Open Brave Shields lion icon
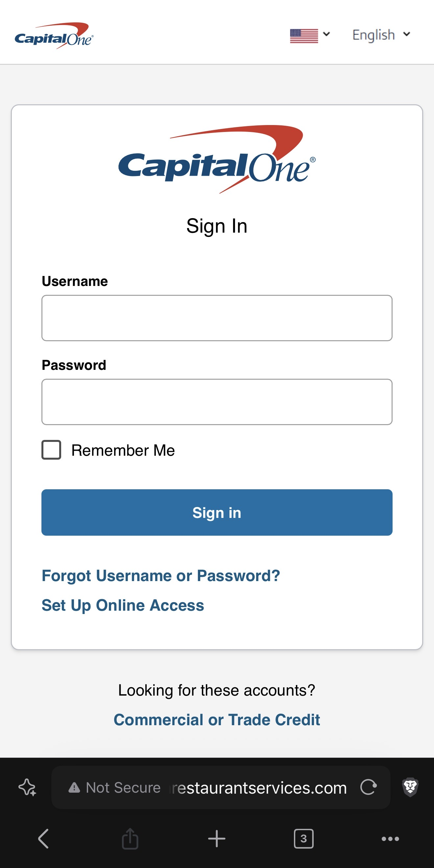Viewport: 434px width, 868px height. [x=410, y=787]
